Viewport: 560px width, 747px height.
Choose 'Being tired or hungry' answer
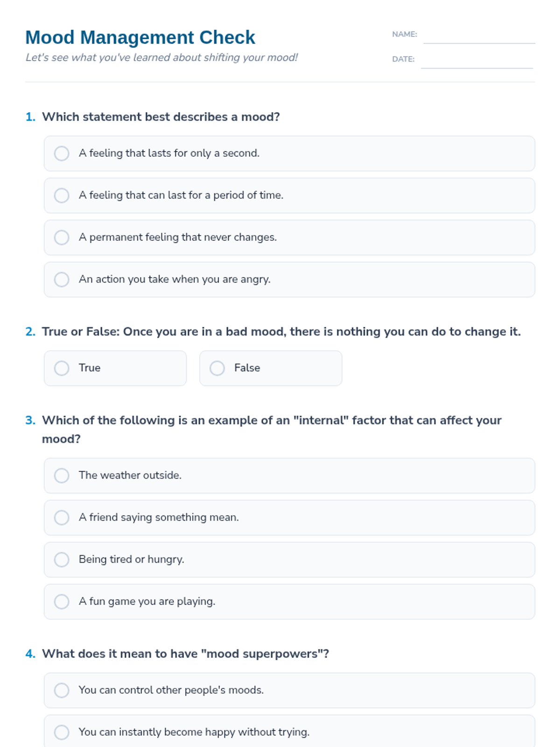pyautogui.click(x=289, y=560)
